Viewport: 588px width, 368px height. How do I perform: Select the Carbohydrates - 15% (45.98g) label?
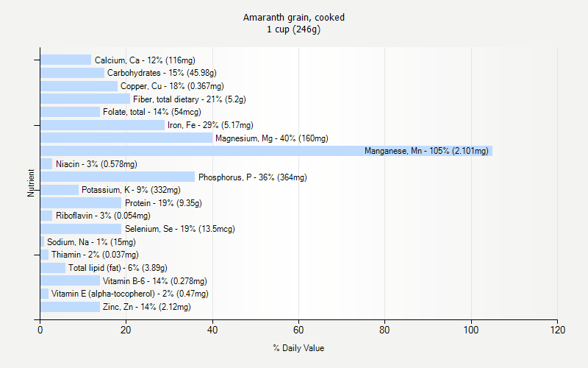coord(162,73)
